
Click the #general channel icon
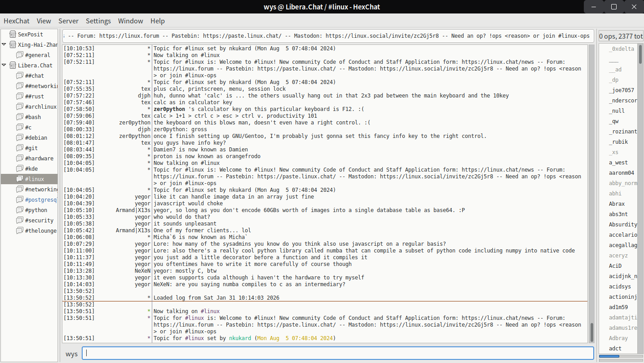point(20,55)
